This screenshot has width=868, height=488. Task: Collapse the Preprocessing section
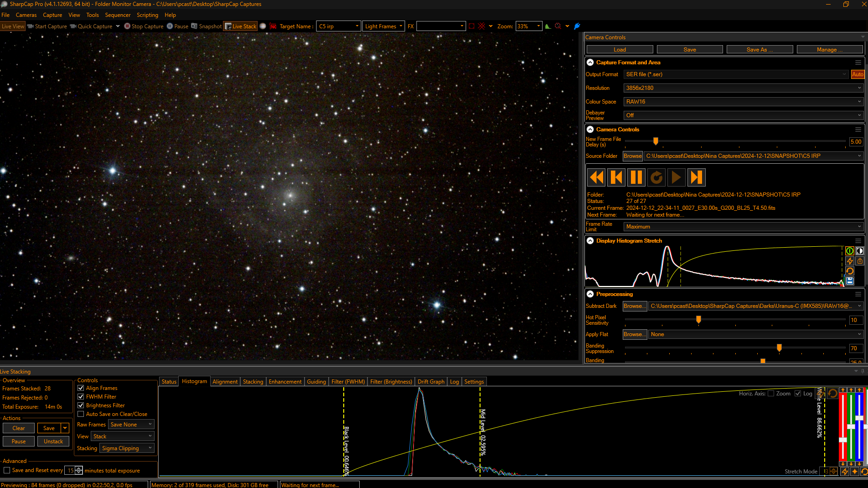pyautogui.click(x=590, y=294)
